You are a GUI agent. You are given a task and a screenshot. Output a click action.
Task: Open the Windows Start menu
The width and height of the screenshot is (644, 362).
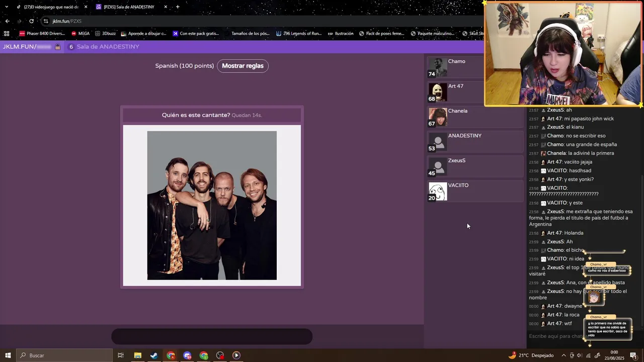click(8, 355)
